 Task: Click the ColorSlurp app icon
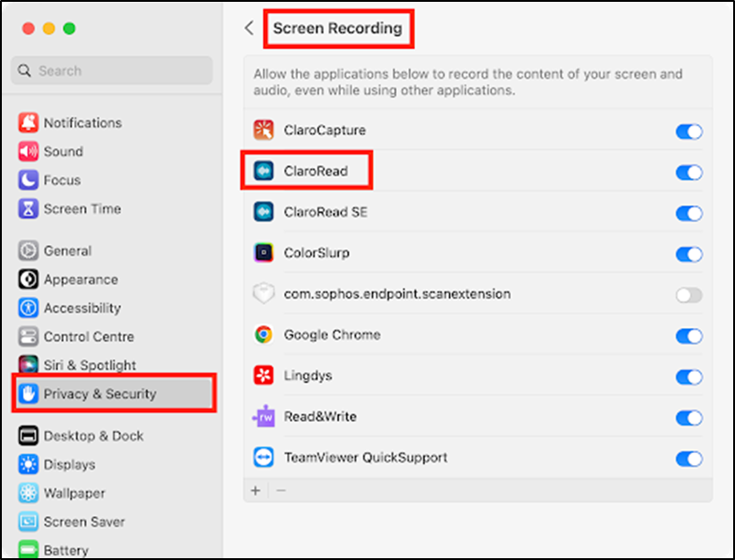(263, 253)
